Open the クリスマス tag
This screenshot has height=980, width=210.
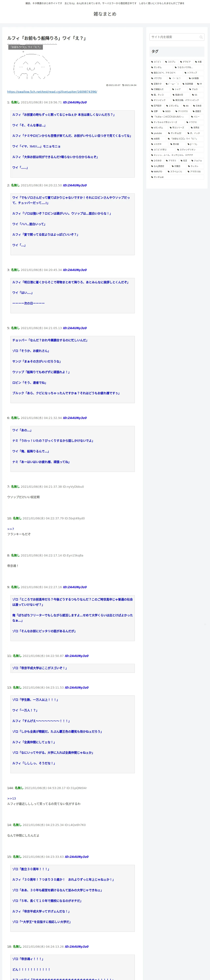tap(182, 111)
